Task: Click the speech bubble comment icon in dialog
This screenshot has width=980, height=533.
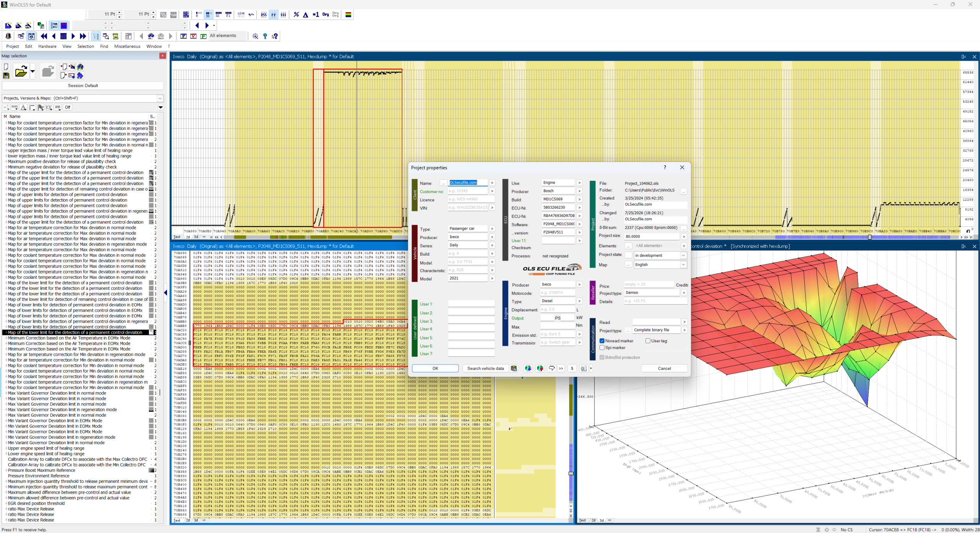Action: click(x=552, y=368)
